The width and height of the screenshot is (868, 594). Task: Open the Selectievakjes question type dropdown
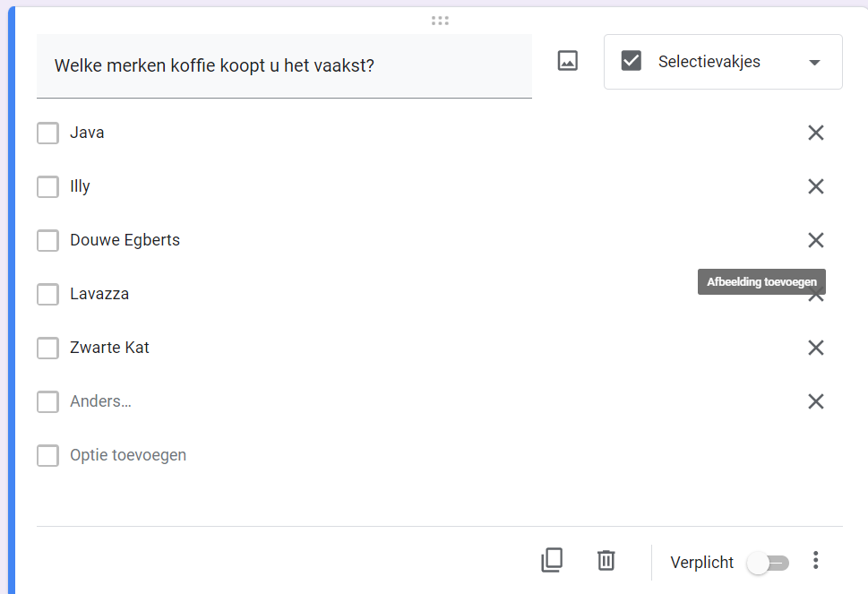pyautogui.click(x=723, y=62)
